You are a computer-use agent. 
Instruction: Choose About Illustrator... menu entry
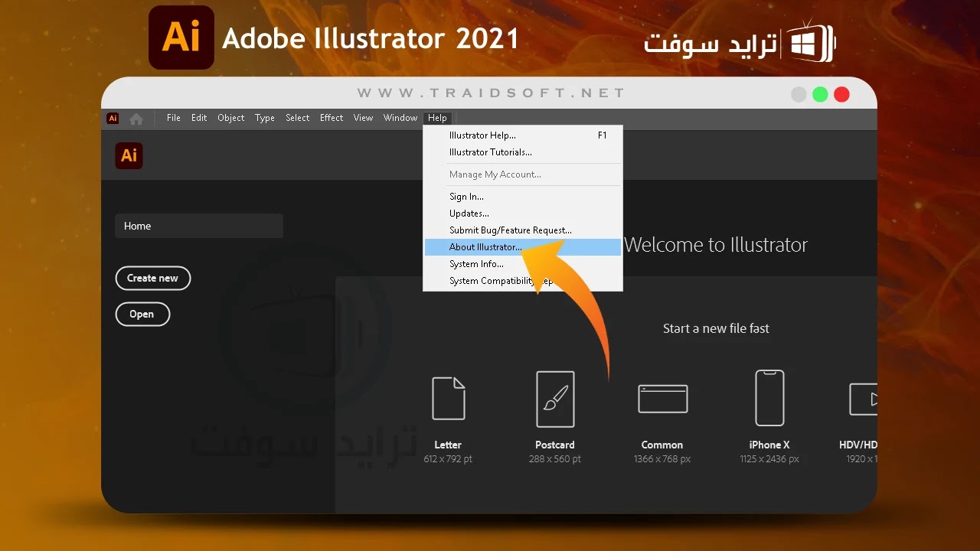523,247
